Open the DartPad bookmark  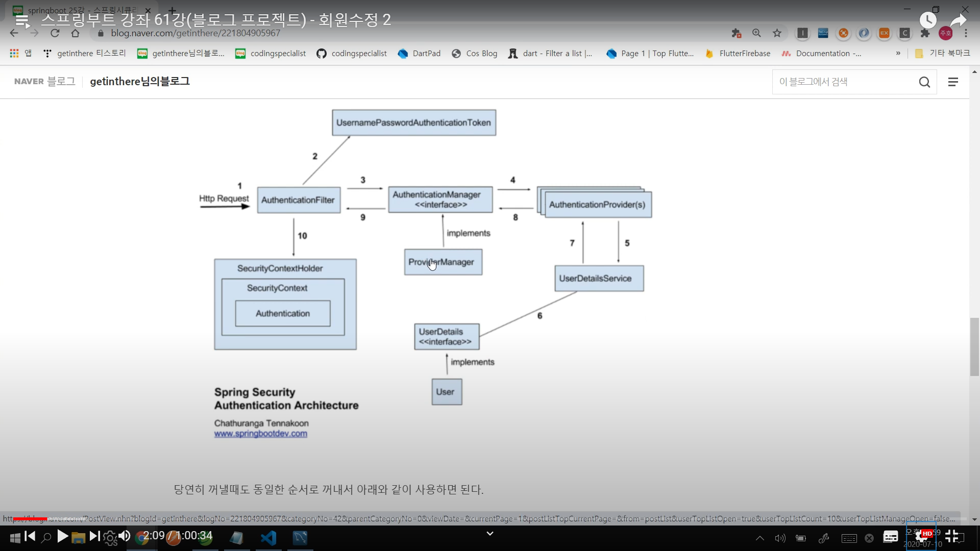pyautogui.click(x=419, y=53)
